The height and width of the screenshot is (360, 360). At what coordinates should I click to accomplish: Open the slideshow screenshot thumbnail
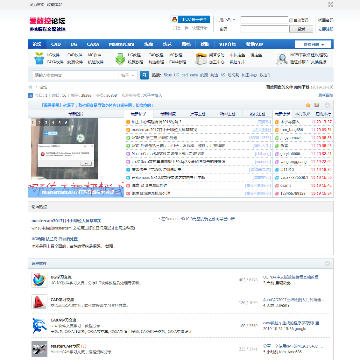tap(65, 149)
